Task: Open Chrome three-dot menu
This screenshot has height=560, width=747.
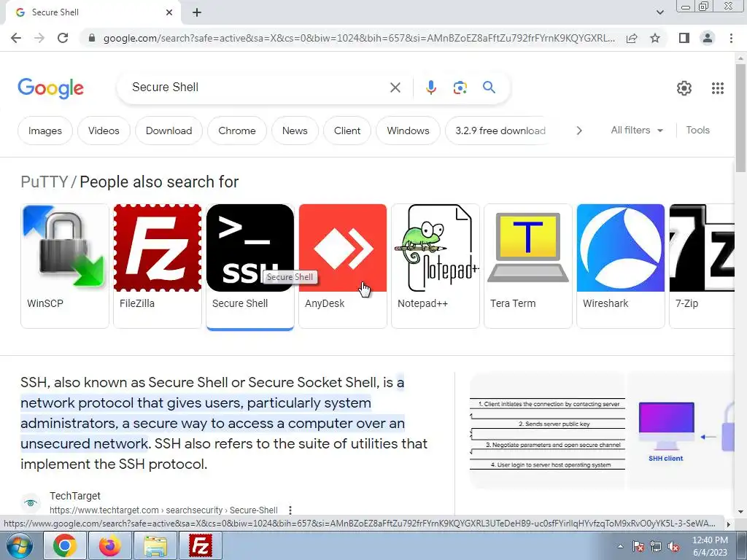Action: (x=731, y=38)
